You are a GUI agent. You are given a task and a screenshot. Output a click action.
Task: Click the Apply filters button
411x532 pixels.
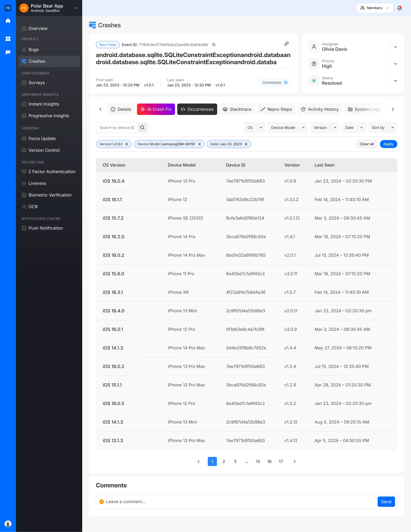388,144
